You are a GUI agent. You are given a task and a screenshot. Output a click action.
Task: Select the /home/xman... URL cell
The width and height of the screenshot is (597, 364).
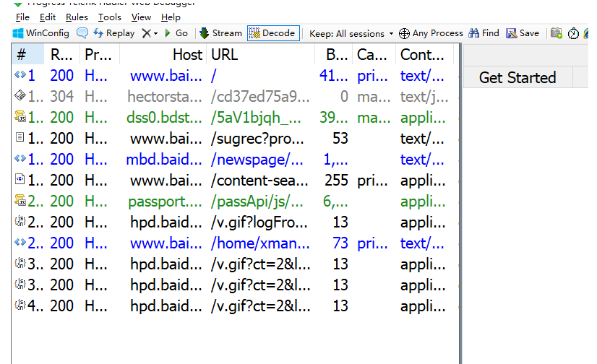(x=260, y=243)
